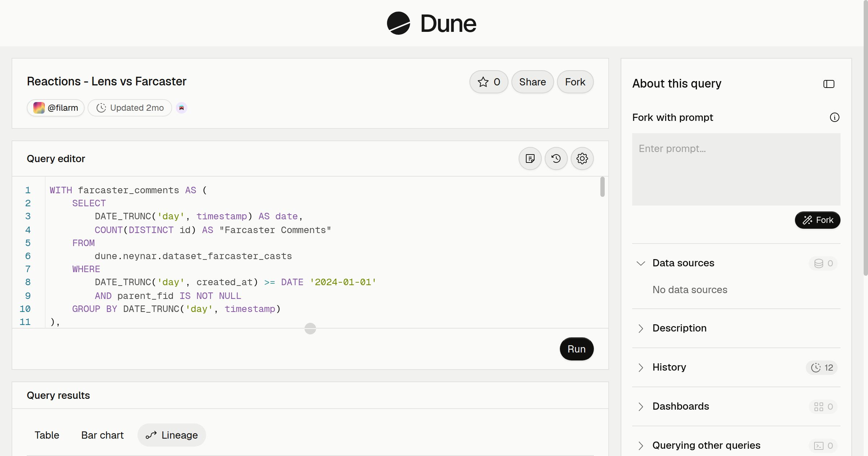Click the query editor vertical scrollbar
868x456 pixels.
click(x=603, y=187)
